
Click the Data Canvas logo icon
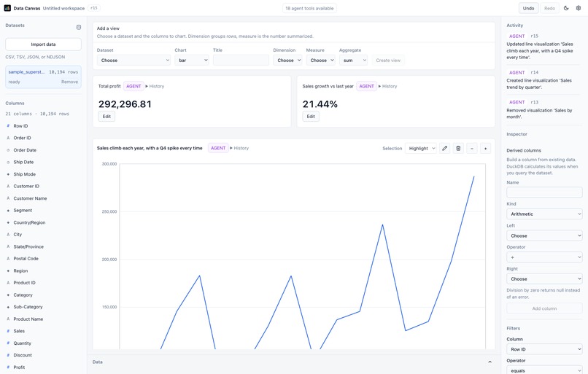(x=7, y=8)
